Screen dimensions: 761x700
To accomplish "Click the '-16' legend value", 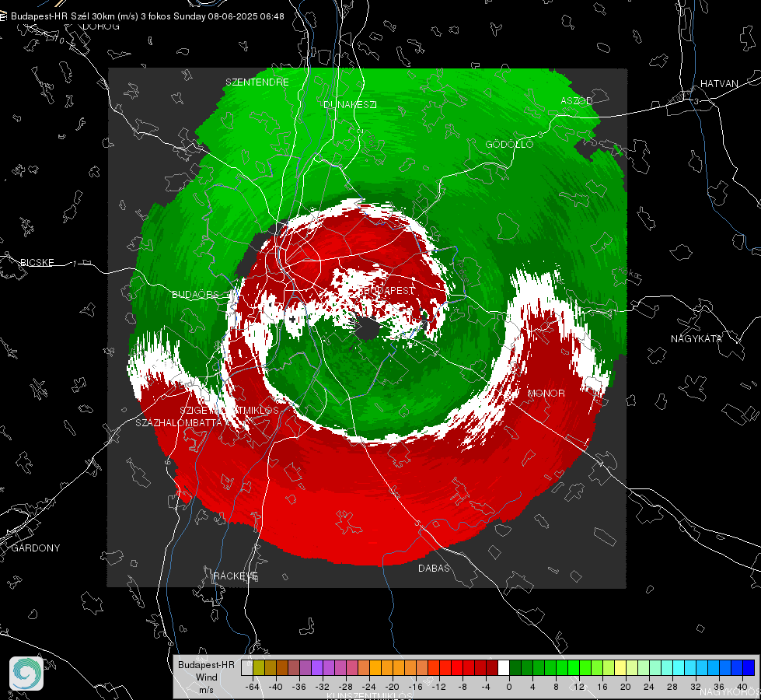I will pyautogui.click(x=415, y=687).
